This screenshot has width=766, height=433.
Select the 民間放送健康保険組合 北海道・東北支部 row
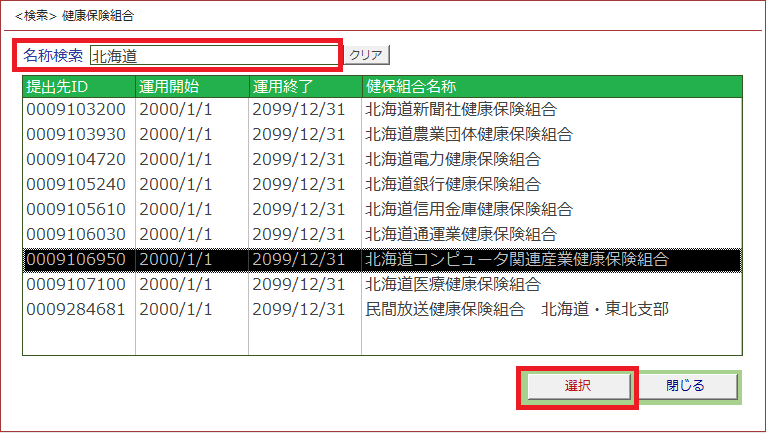point(516,309)
